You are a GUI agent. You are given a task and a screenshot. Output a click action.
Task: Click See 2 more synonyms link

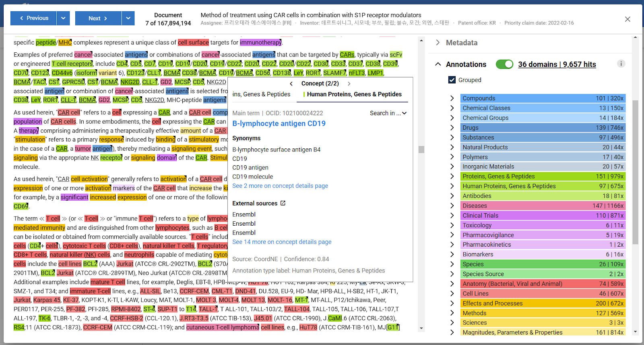click(280, 186)
